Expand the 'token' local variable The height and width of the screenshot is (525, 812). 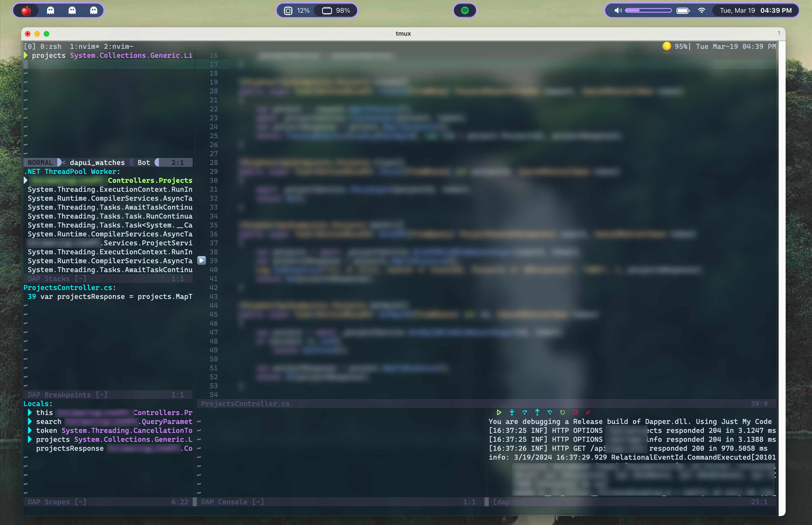[30, 430]
